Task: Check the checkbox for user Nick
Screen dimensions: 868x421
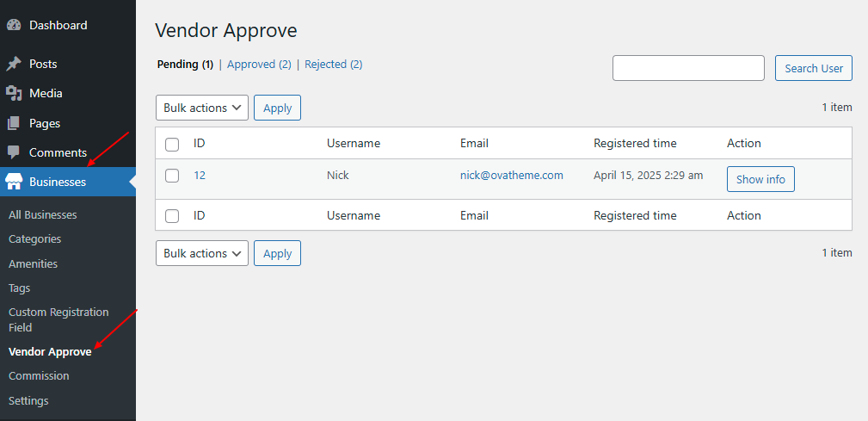Action: 172,176
